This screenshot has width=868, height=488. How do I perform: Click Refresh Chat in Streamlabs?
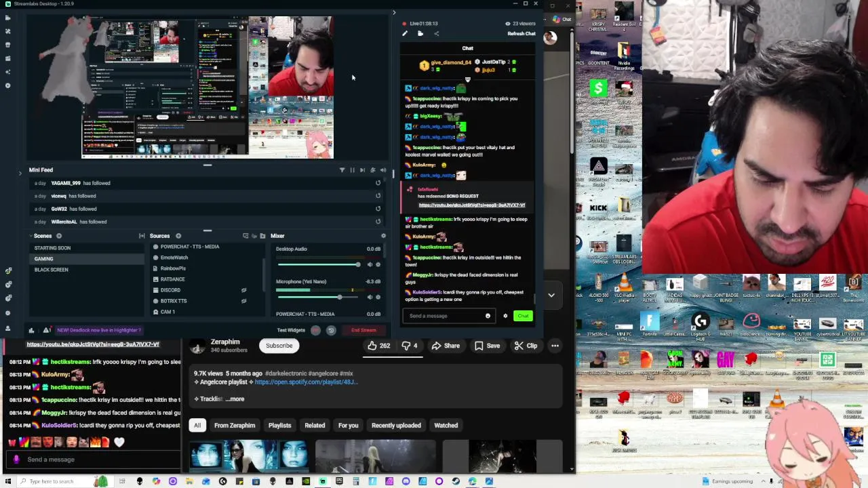(x=521, y=33)
